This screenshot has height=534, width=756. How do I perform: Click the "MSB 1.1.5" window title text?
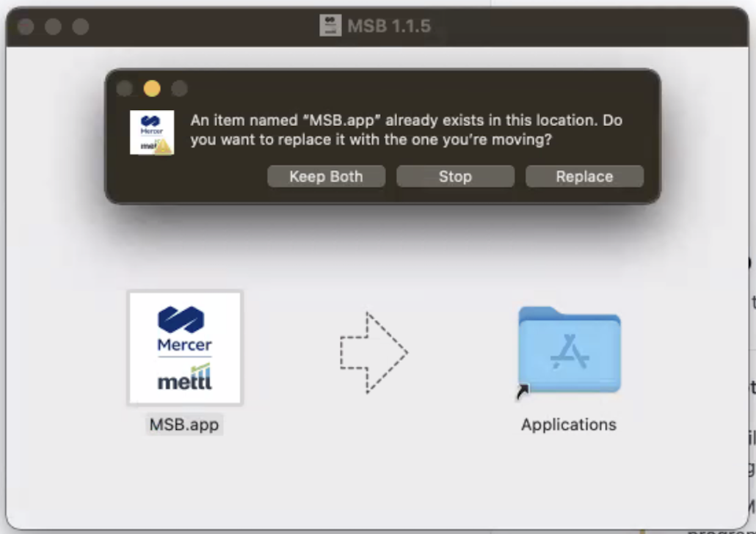(x=388, y=27)
